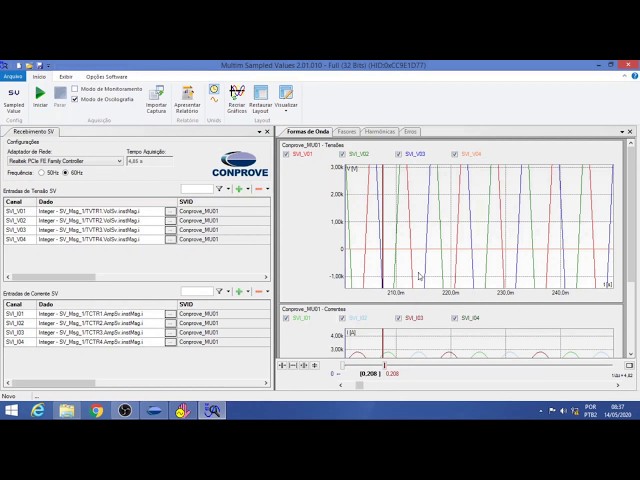This screenshot has height=480, width=640.
Task: Switch to the Erros tab
Action: point(410,131)
